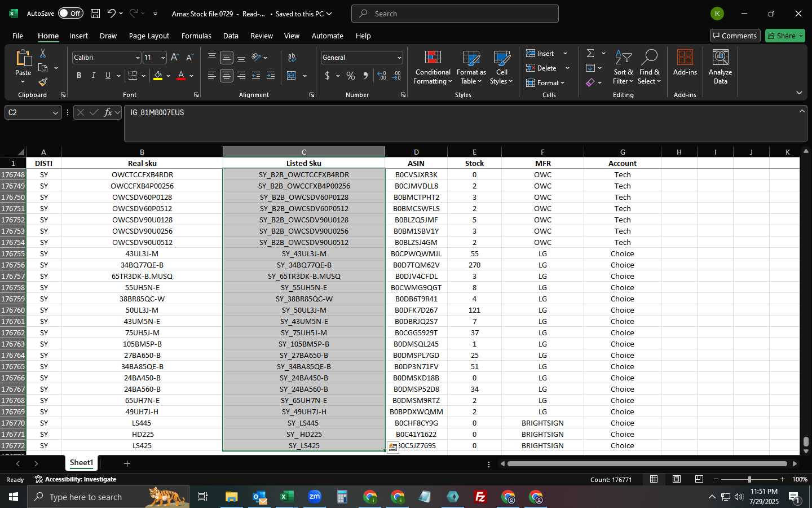Screen dimensions: 812x508
Task: Add a new sheet with the plus icon
Action: coord(127,463)
